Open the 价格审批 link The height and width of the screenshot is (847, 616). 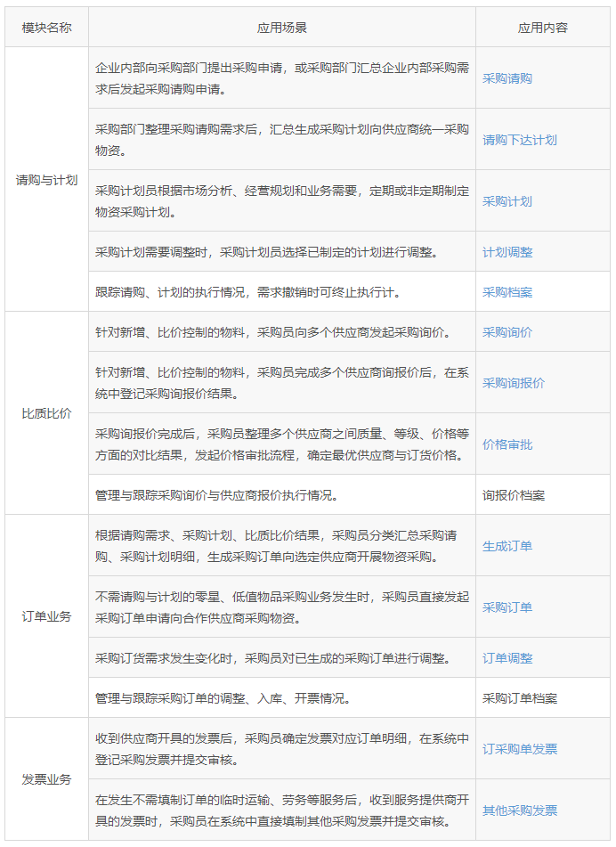pos(507,444)
